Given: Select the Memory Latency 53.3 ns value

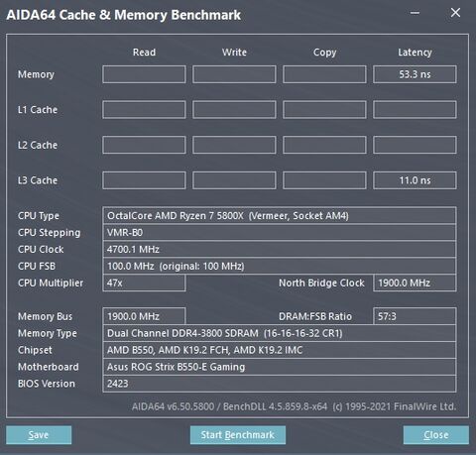Looking at the screenshot, I should 415,74.
